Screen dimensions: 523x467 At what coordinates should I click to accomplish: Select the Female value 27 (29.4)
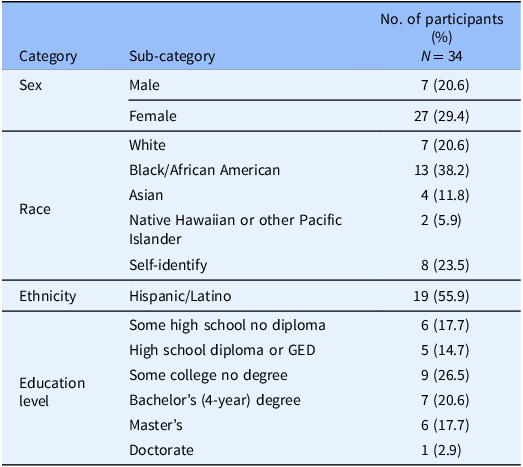[442, 116]
